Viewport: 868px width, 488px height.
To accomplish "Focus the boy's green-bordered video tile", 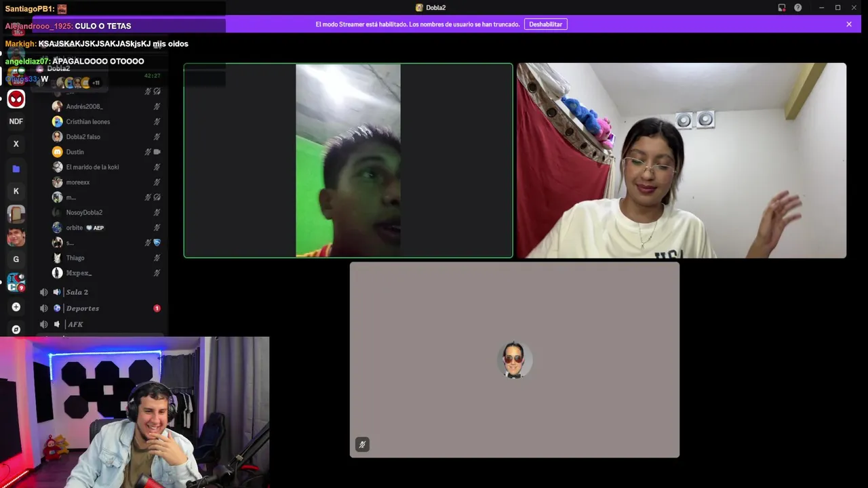I will [348, 161].
